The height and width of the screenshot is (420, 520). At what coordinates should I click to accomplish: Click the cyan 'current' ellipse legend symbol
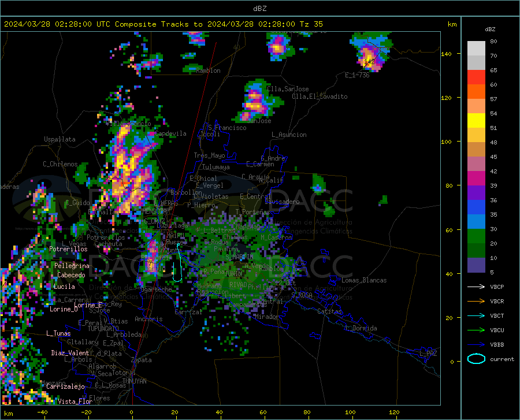pos(476,359)
